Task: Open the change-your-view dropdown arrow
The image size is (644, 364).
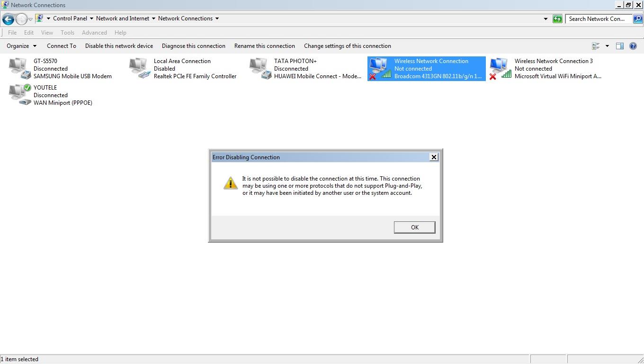Action: [607, 46]
